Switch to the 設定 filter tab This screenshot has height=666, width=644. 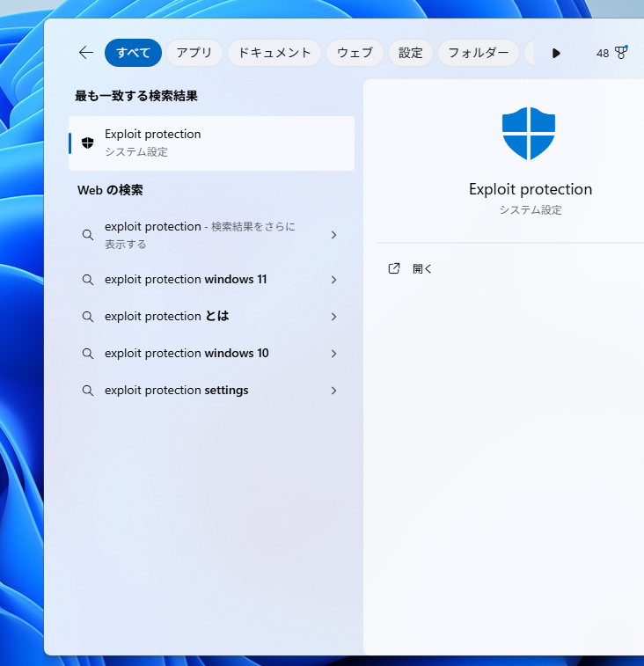click(410, 53)
